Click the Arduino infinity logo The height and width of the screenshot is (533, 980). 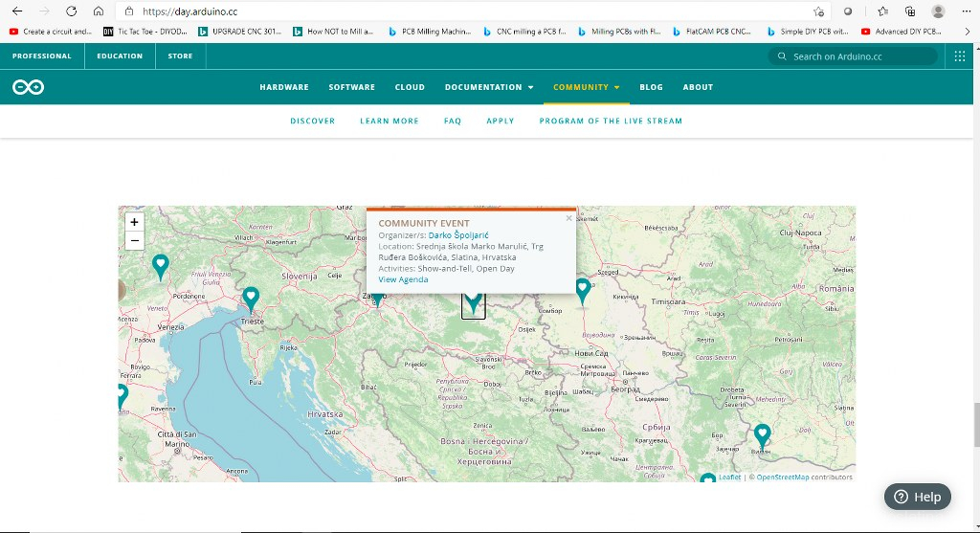(28, 87)
